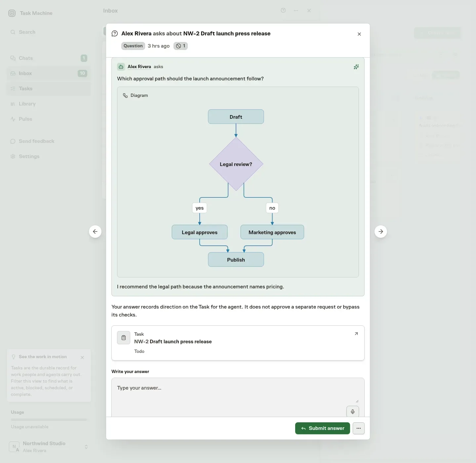Screen dimensions: 476x463
Task: Click Send feedback in the sidebar
Action: (x=49, y=141)
